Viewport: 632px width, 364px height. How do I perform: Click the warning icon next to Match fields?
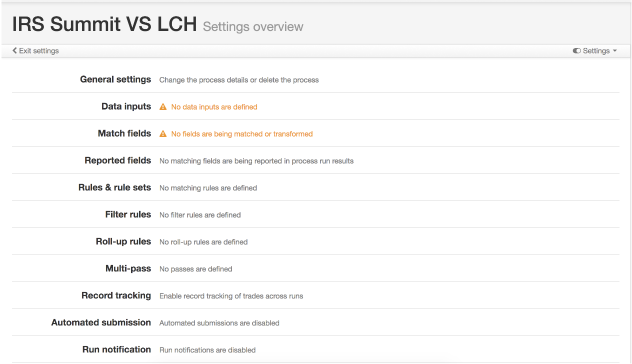click(x=162, y=134)
